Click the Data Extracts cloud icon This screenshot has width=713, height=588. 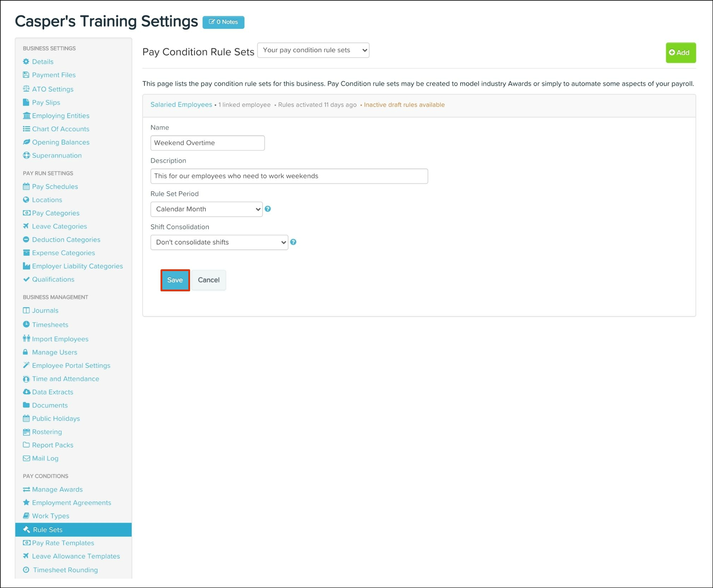point(26,392)
